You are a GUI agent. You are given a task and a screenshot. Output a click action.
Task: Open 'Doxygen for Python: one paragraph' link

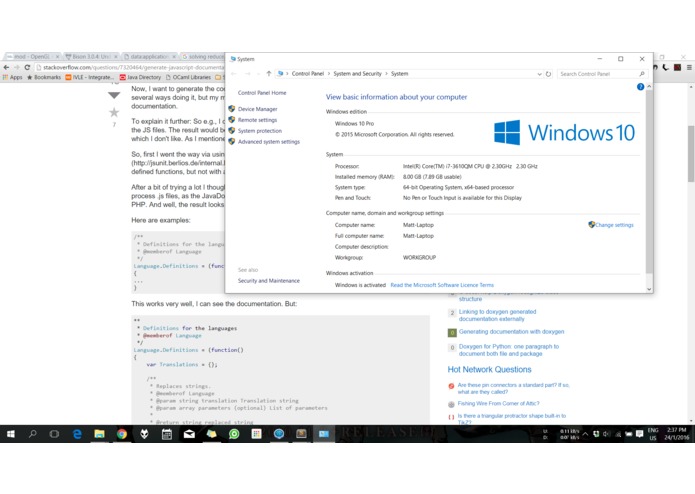click(508, 350)
